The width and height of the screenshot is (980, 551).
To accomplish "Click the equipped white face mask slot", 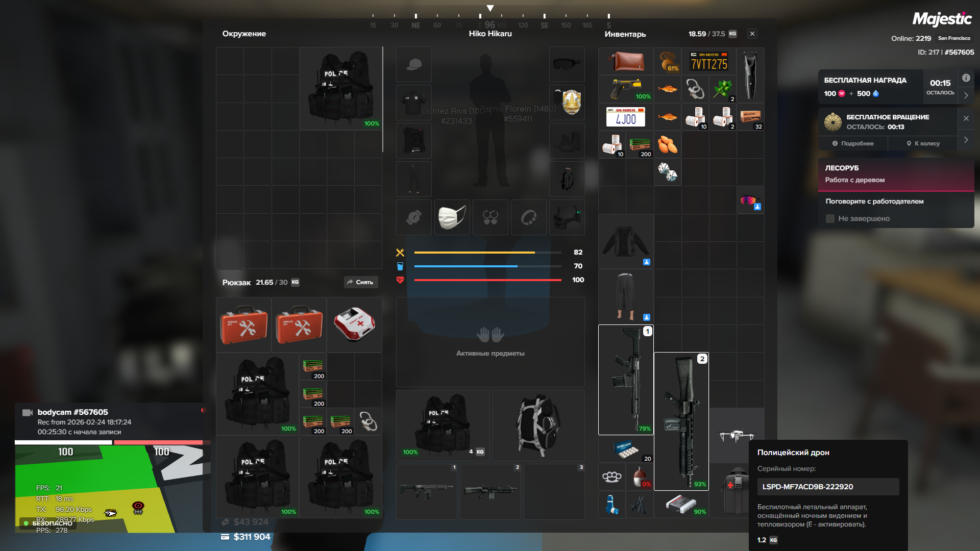I will click(452, 217).
